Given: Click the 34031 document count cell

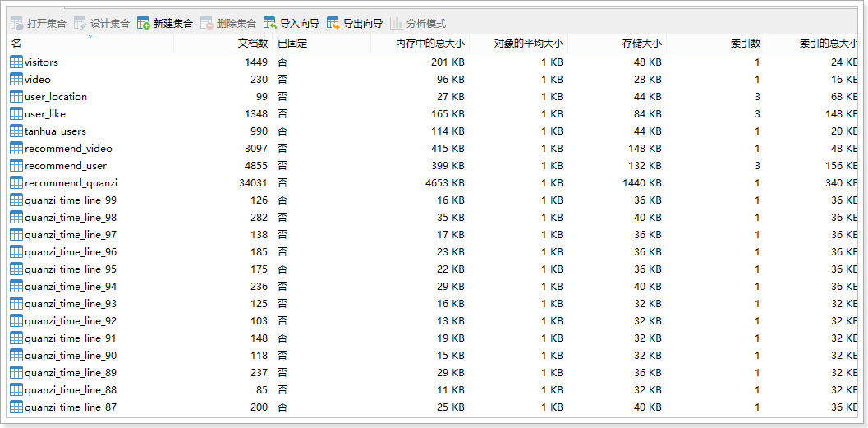Looking at the screenshot, I should 252,182.
